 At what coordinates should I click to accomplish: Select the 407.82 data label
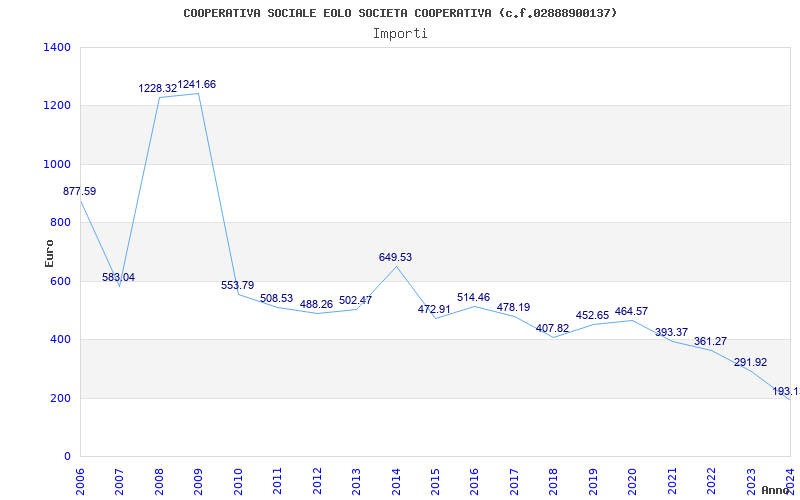[552, 328]
